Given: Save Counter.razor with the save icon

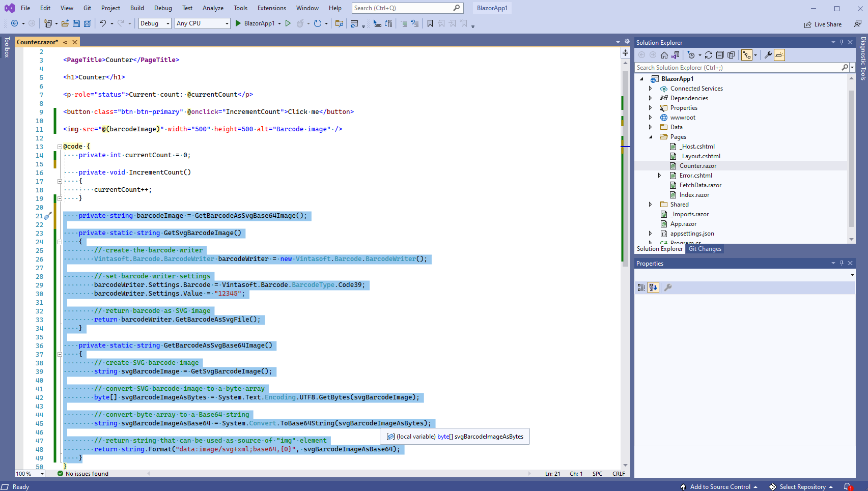Looking at the screenshot, I should tap(76, 23).
